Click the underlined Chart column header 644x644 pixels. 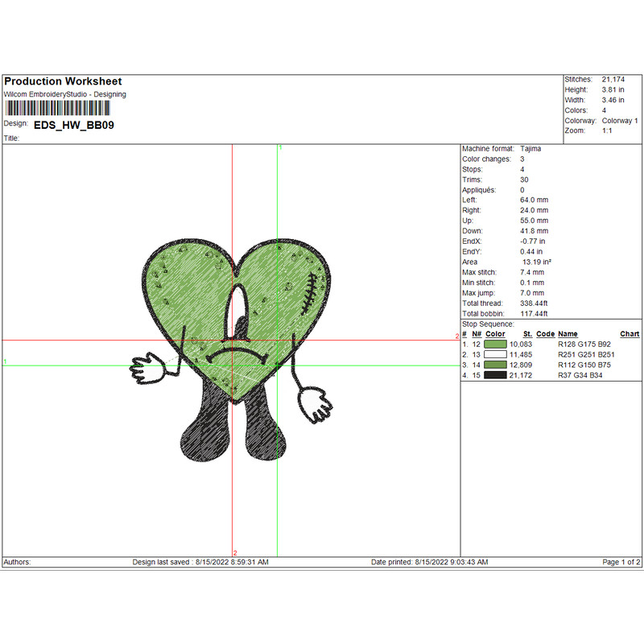630,334
